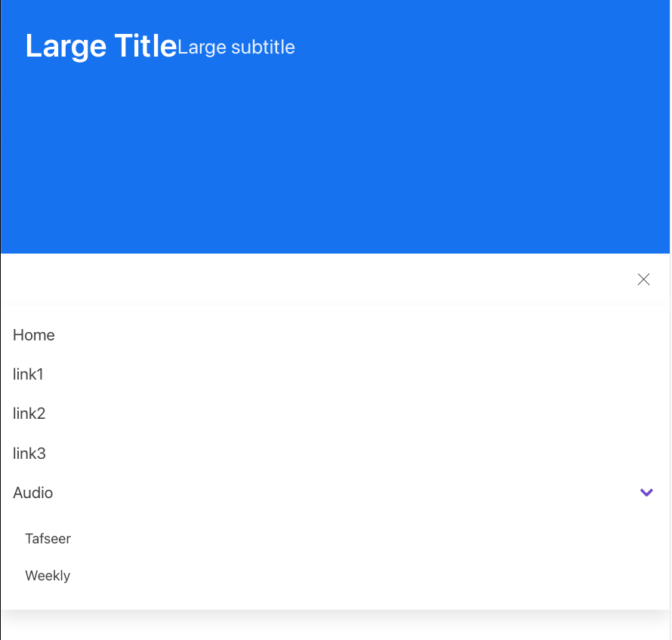Click the blue header banner
Viewport: 672px width, 640px height.
pos(335,151)
